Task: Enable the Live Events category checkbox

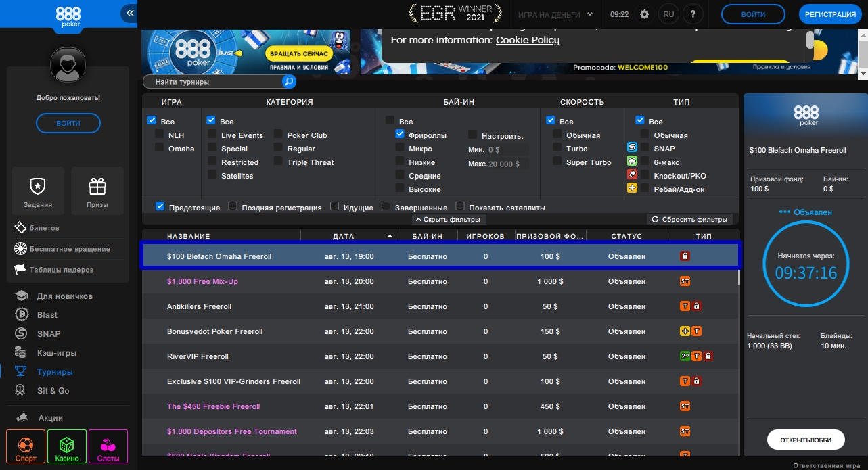Action: point(212,134)
